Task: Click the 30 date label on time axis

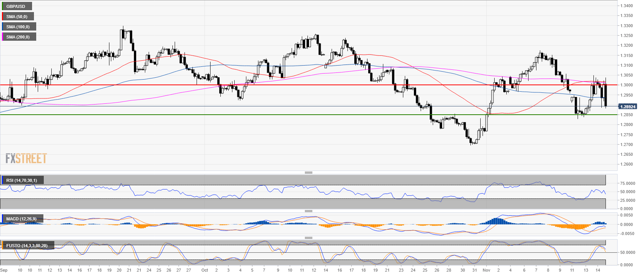Action: (463, 270)
